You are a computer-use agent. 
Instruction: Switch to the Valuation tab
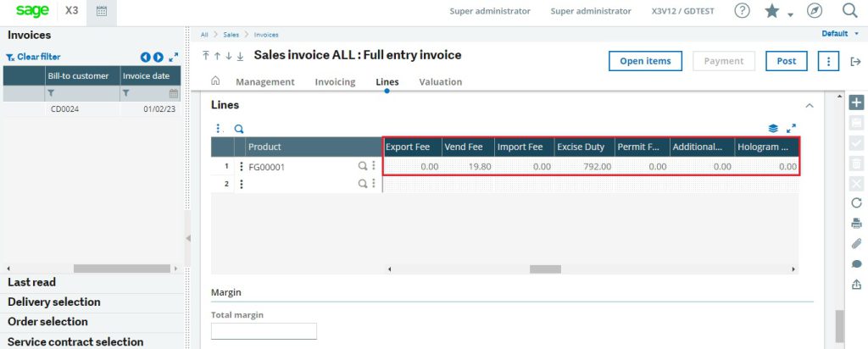tap(441, 82)
